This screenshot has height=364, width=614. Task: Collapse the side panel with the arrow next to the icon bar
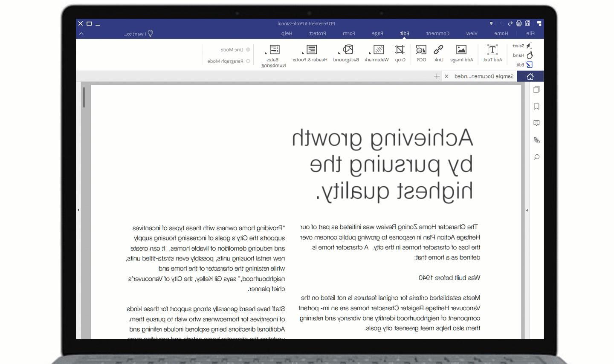pyautogui.click(x=527, y=210)
